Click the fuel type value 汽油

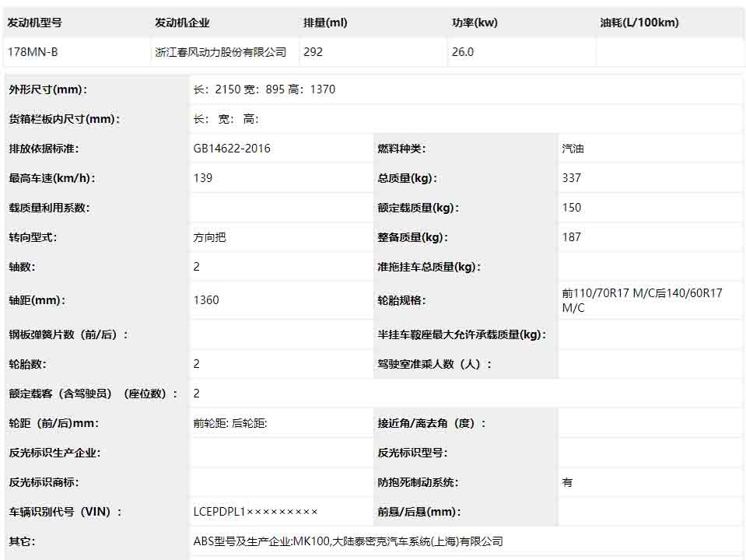click(573, 149)
